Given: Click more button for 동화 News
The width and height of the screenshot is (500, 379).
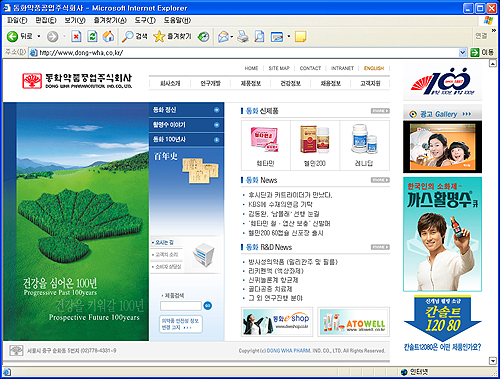Looking at the screenshot, I should [380, 180].
